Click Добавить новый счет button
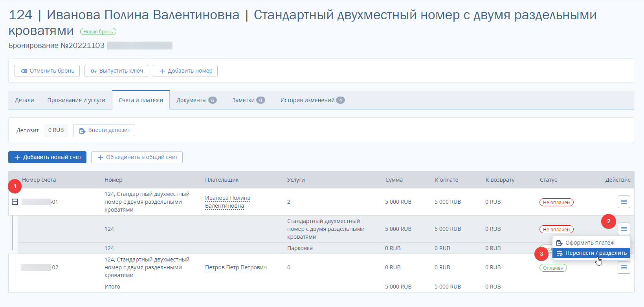Viewport: 644px width, 307px height. tap(47, 157)
